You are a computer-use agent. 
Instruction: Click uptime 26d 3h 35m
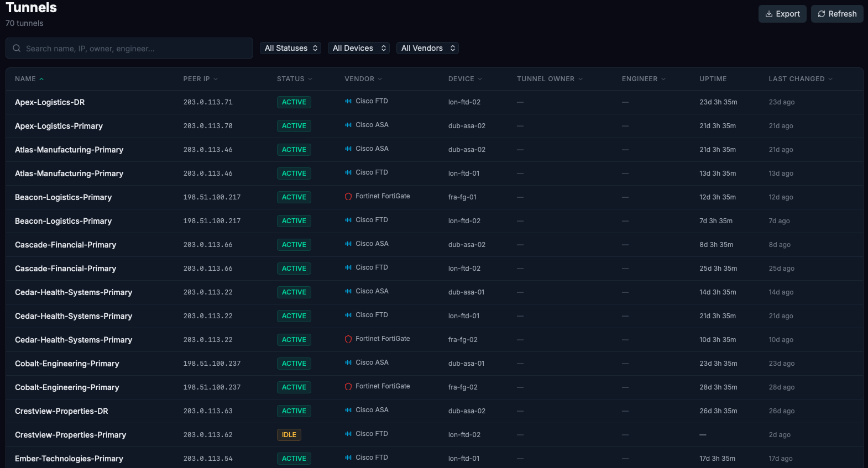point(718,411)
